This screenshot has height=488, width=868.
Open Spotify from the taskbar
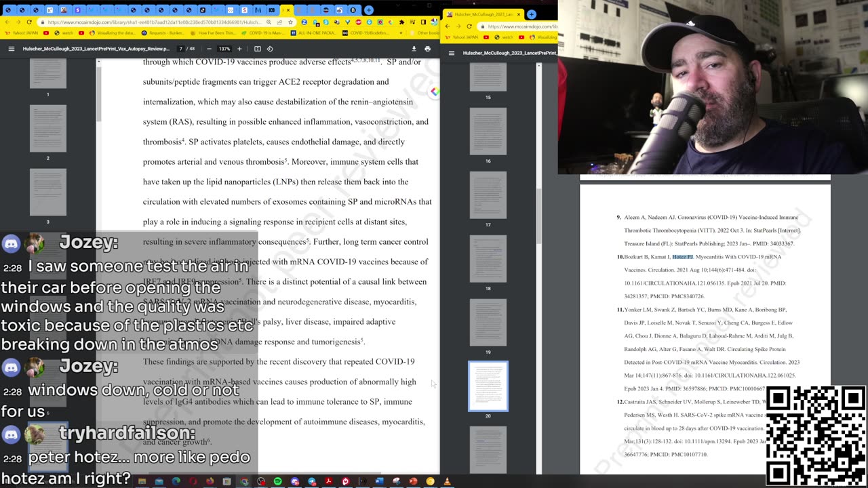pyautogui.click(x=278, y=481)
